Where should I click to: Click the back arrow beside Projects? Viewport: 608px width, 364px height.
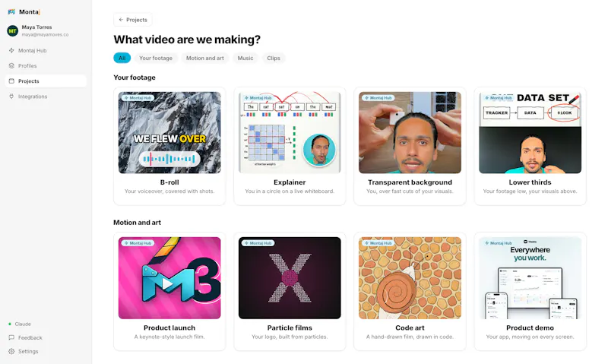pyautogui.click(x=121, y=20)
